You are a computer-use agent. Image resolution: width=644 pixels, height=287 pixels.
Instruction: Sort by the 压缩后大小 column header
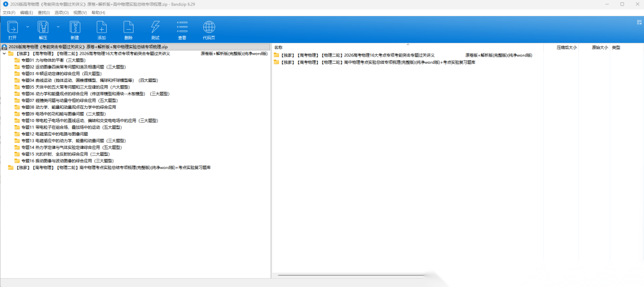pyautogui.click(x=566, y=47)
